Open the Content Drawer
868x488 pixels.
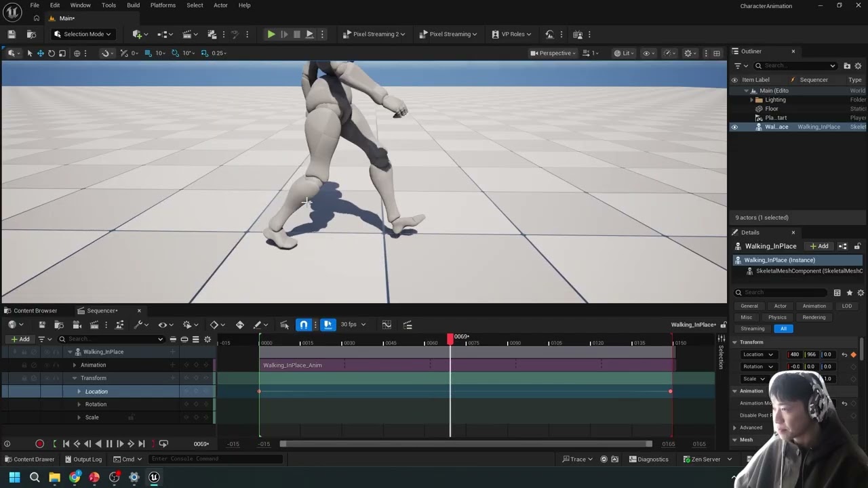[x=29, y=460]
